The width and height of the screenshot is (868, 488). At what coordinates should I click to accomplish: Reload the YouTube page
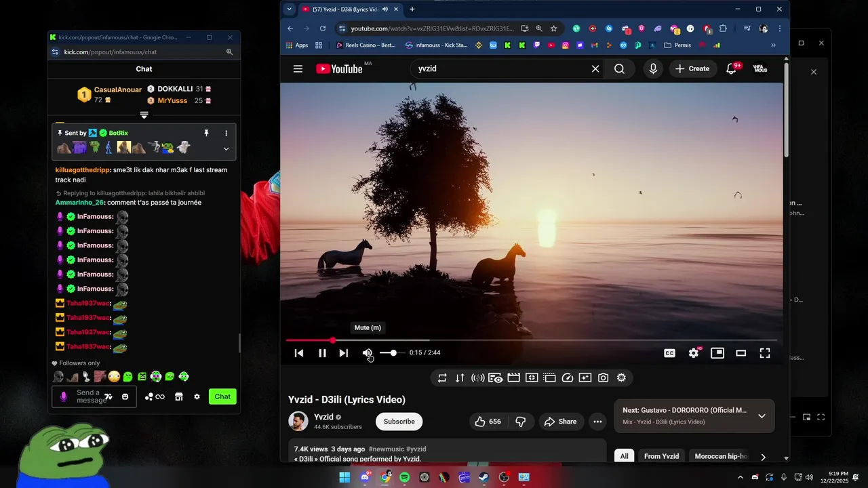323,28
